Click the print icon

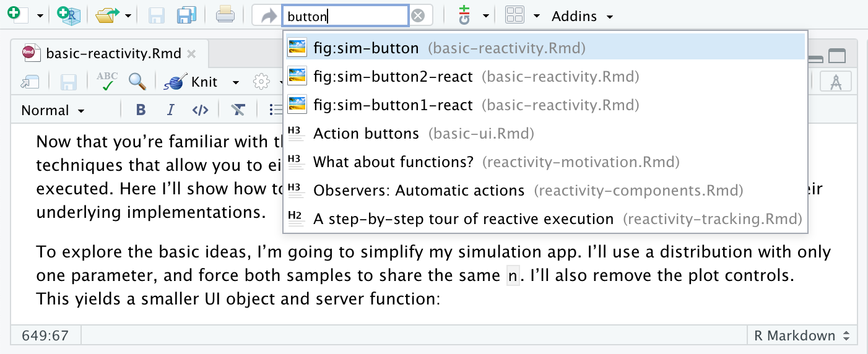point(225,15)
